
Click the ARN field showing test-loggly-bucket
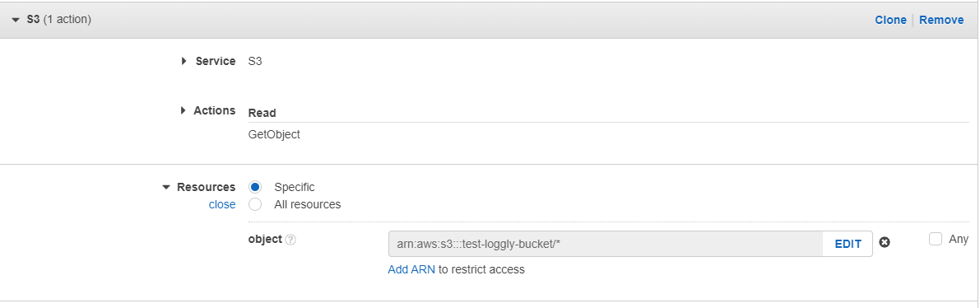(x=606, y=244)
